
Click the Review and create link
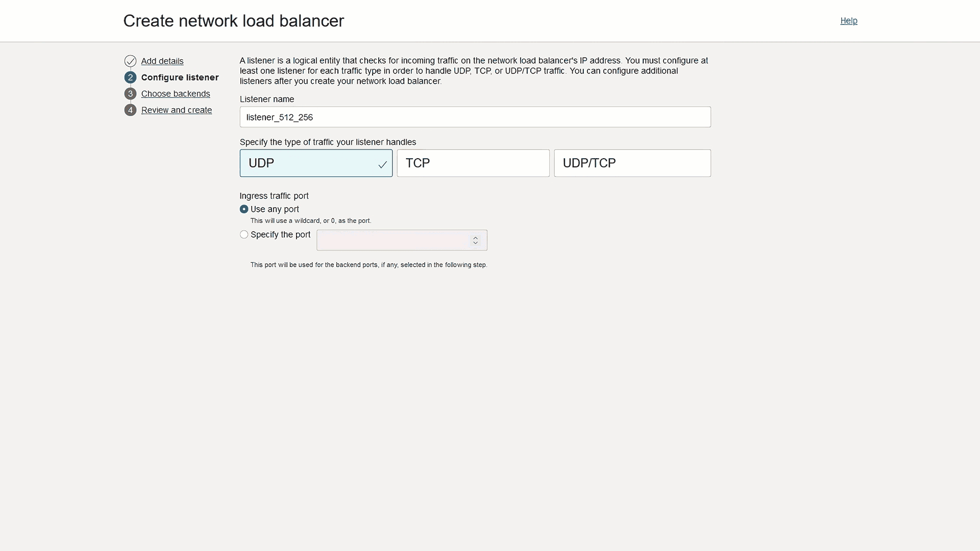176,110
